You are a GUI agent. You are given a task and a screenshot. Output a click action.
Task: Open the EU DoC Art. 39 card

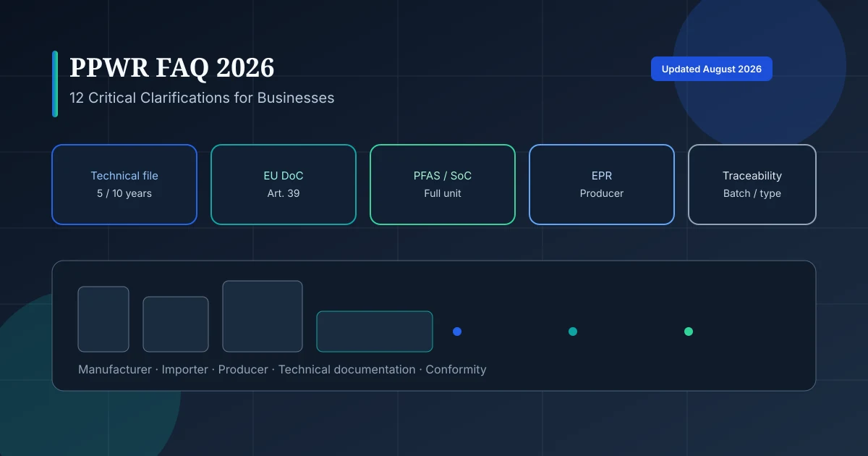tap(284, 185)
